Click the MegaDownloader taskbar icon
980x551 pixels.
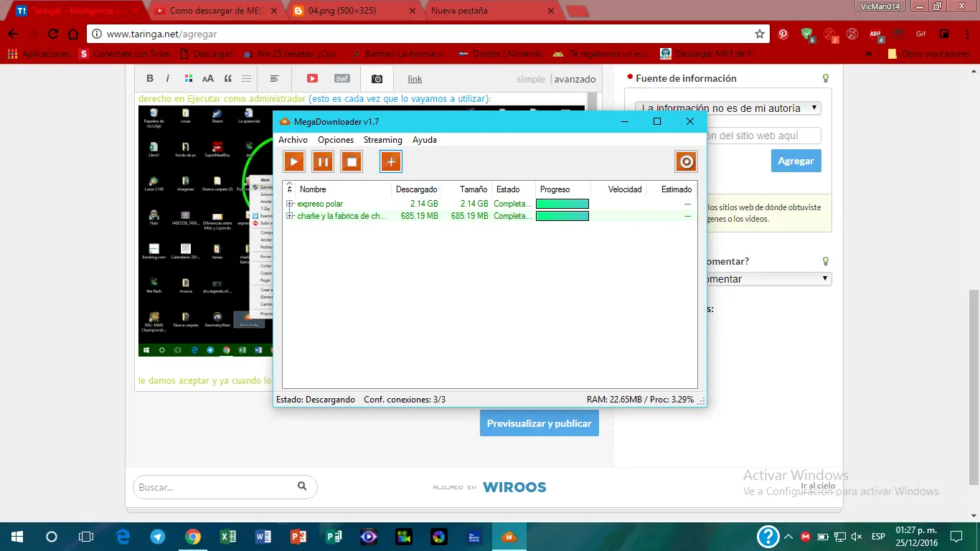point(509,536)
